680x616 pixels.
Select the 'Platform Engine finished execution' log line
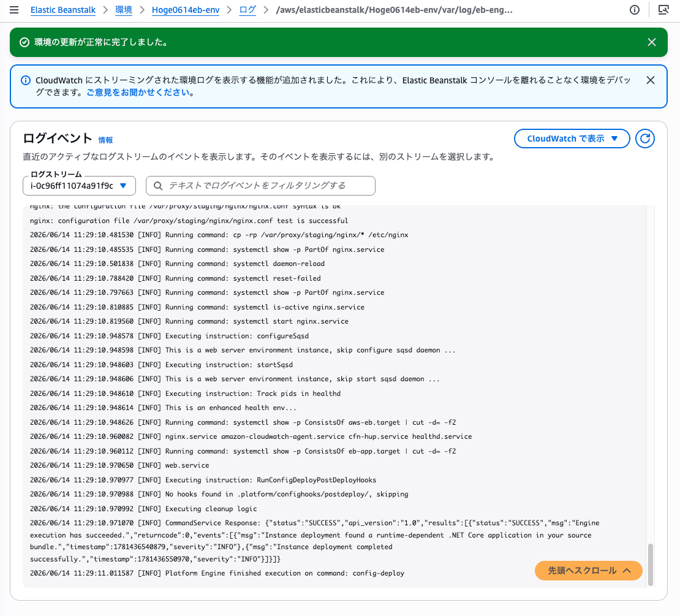click(217, 573)
